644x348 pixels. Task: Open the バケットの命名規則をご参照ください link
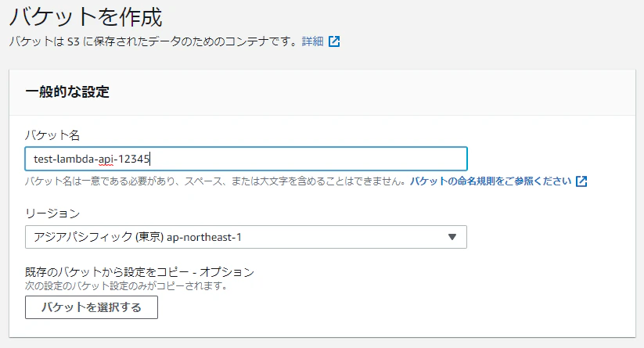(491, 181)
